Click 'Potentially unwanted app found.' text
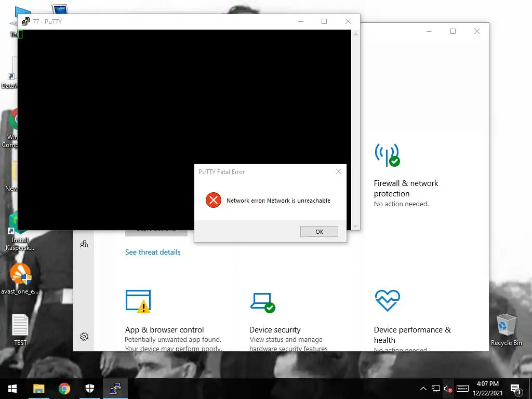This screenshot has width=532, height=399. pos(172,339)
